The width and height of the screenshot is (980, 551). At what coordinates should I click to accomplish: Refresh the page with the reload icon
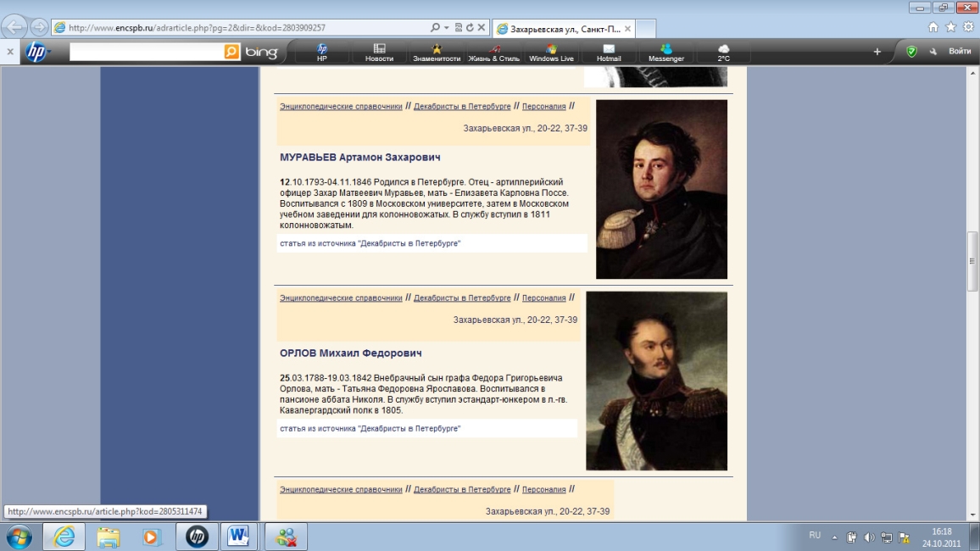tap(470, 27)
